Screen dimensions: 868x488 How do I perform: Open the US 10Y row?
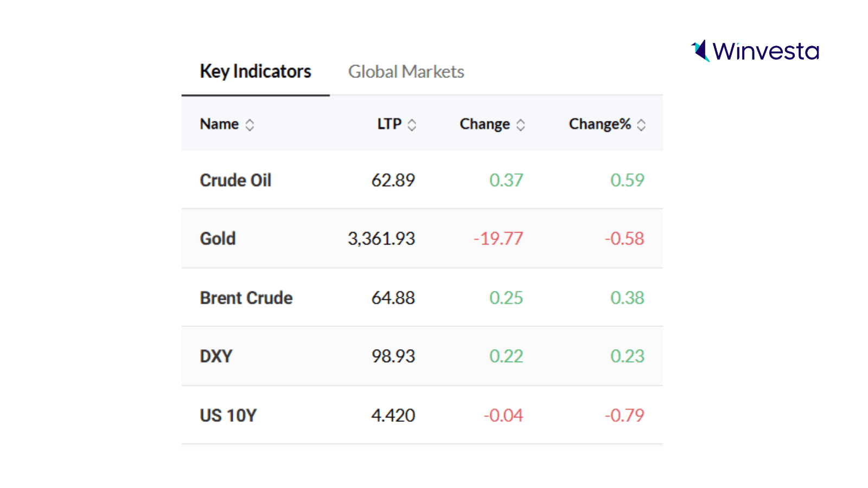pyautogui.click(x=228, y=415)
